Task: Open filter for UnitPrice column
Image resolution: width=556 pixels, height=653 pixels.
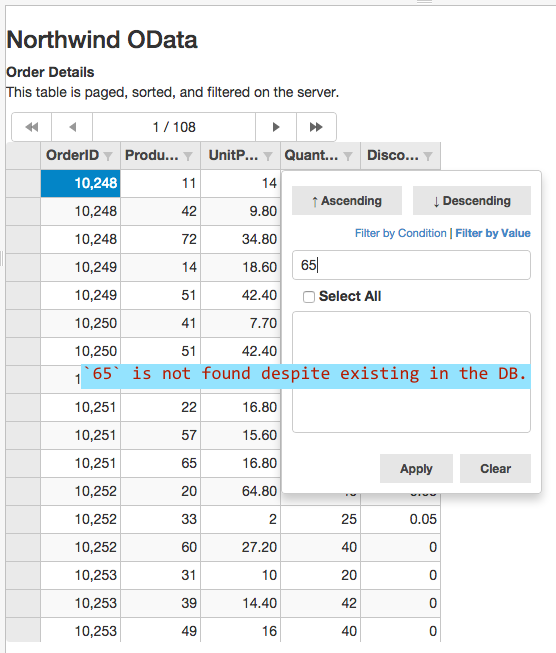Action: (268, 156)
